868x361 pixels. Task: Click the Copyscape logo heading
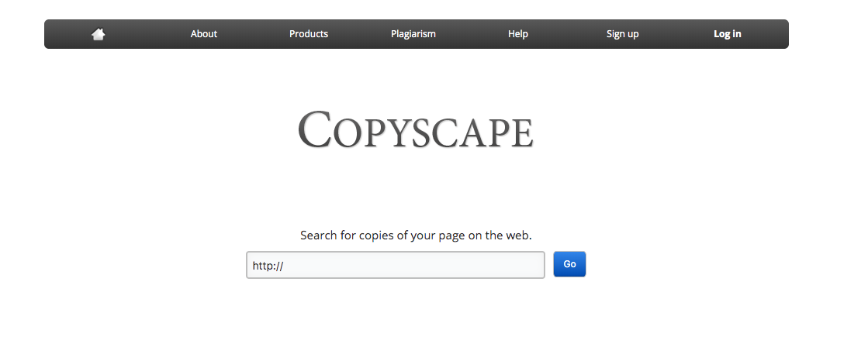[416, 130]
